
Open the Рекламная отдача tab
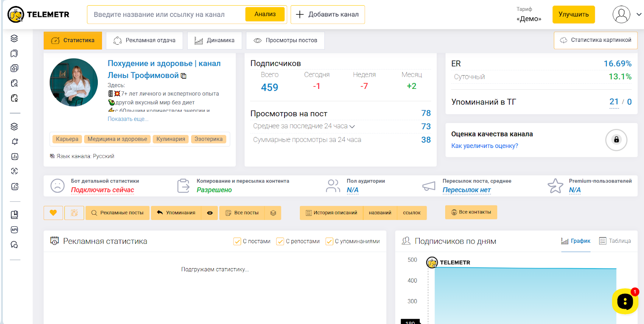pyautogui.click(x=144, y=41)
